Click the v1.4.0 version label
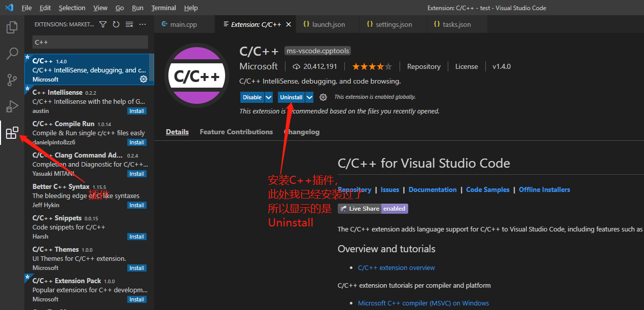Viewport: 644px width, 310px height. pyautogui.click(x=502, y=66)
